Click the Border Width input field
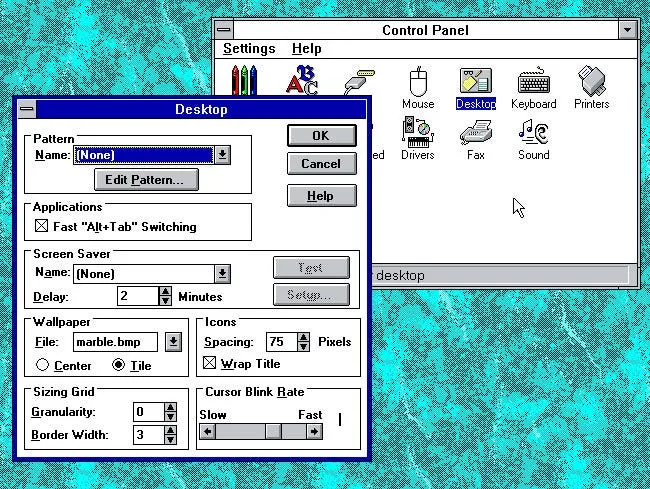This screenshot has height=489, width=650. point(146,435)
